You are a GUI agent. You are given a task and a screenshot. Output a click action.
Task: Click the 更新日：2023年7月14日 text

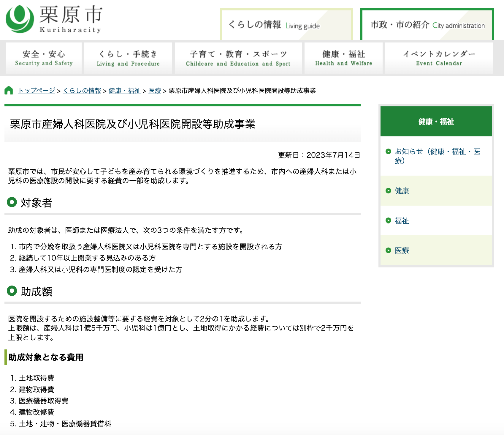point(319,155)
